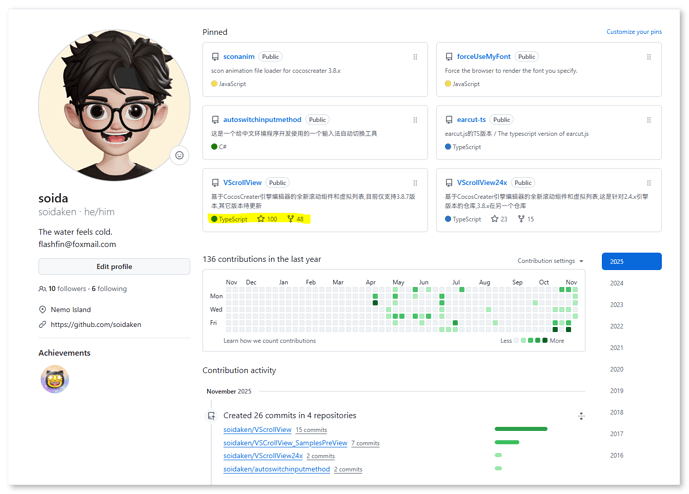
Task: Click the green commit bar for VScrollView
Action: 521,429
